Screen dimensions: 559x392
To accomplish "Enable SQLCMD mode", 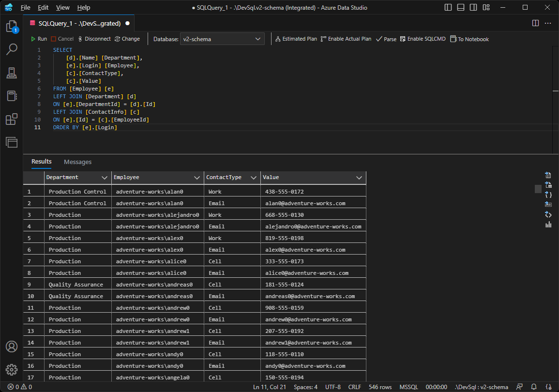I will 423,39.
